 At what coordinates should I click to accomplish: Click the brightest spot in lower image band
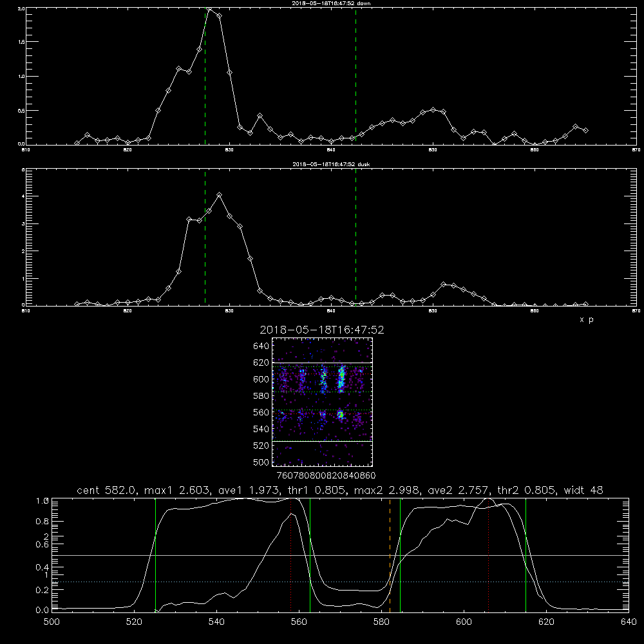340,414
